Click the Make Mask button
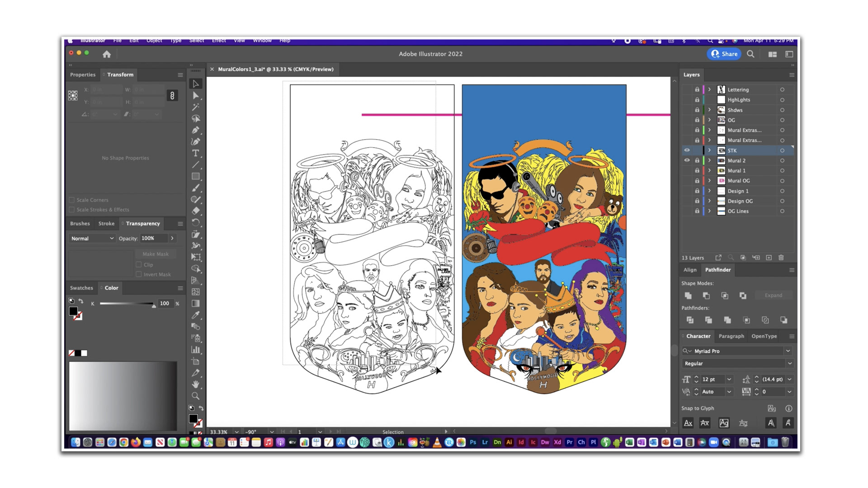 (x=156, y=254)
